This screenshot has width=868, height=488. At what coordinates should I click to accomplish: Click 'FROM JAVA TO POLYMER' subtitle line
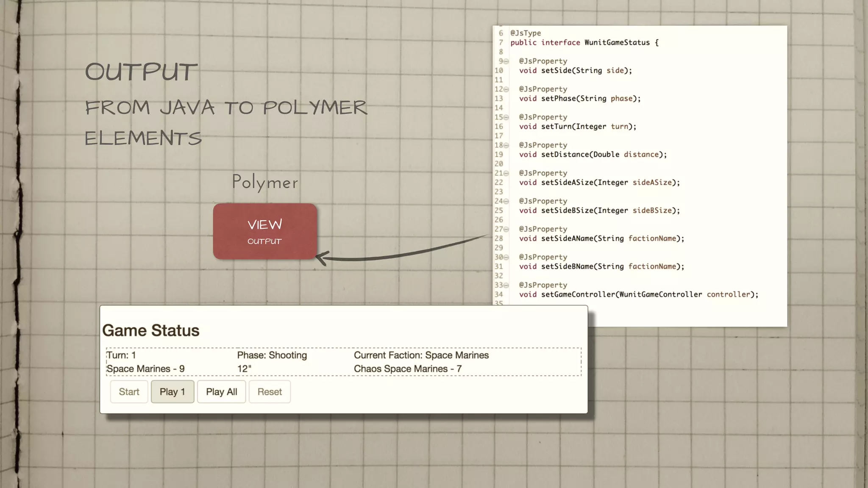(226, 107)
